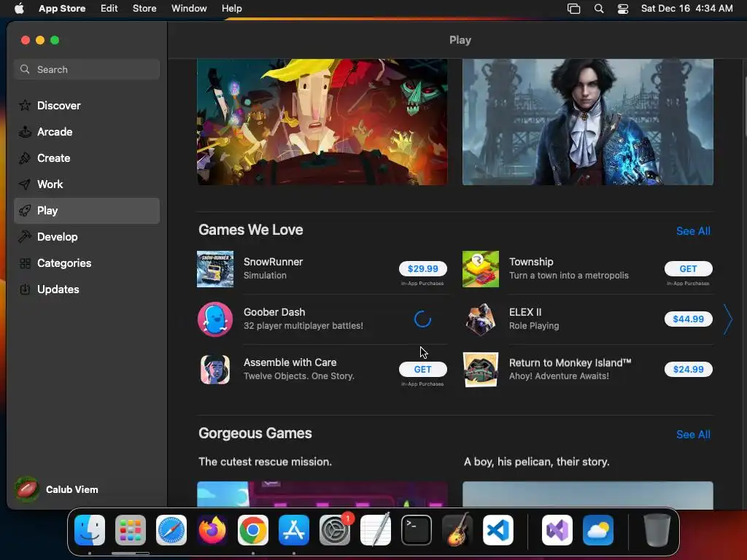Open the Window menu

(x=189, y=9)
